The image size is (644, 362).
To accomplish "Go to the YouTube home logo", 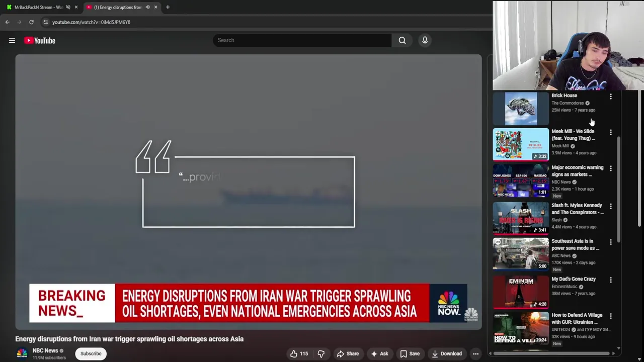I will [39, 41].
